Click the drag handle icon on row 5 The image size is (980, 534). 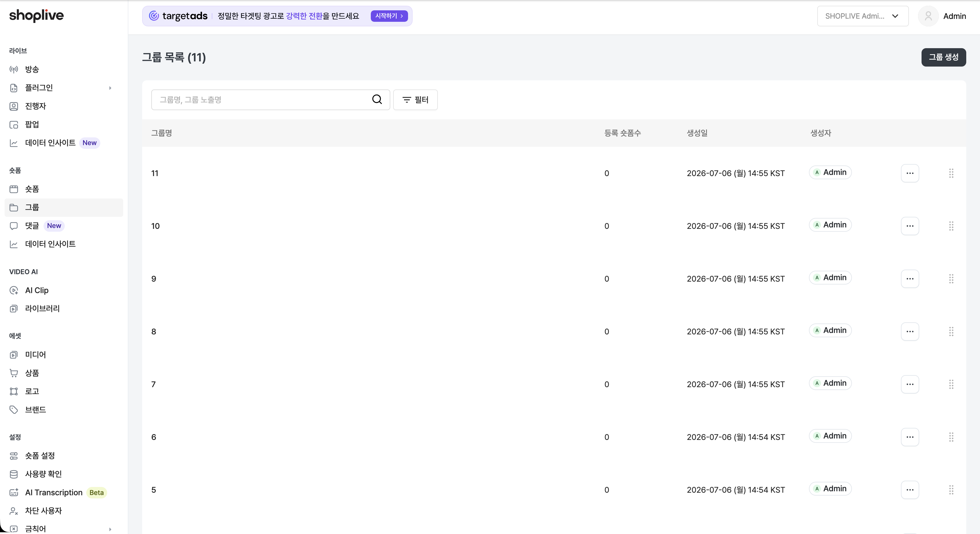[951, 490]
